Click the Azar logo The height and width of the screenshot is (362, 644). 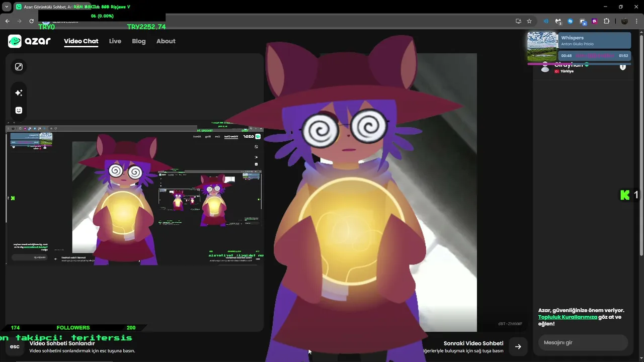click(x=29, y=41)
